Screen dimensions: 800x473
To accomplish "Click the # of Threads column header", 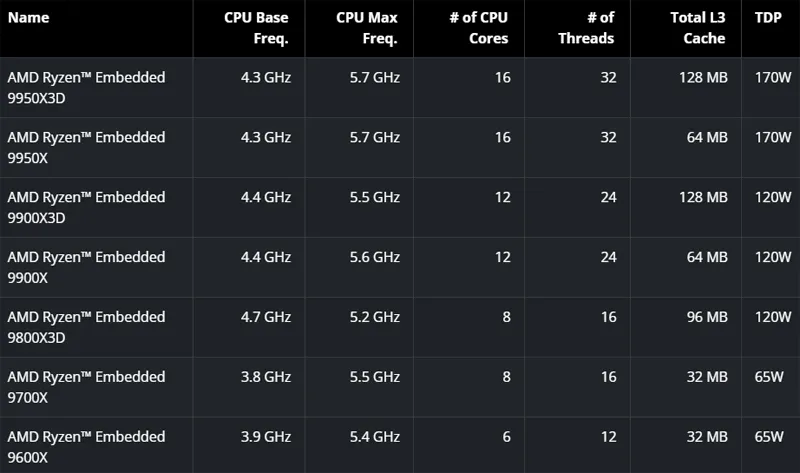I will tap(586, 28).
